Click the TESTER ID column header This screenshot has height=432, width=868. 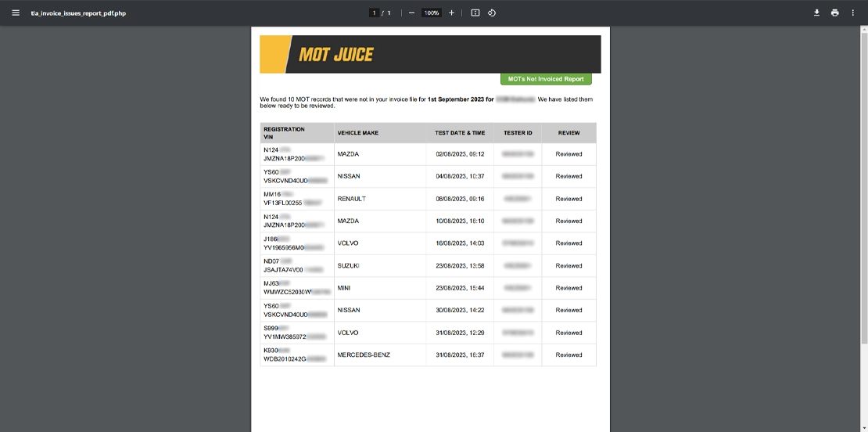(x=518, y=133)
